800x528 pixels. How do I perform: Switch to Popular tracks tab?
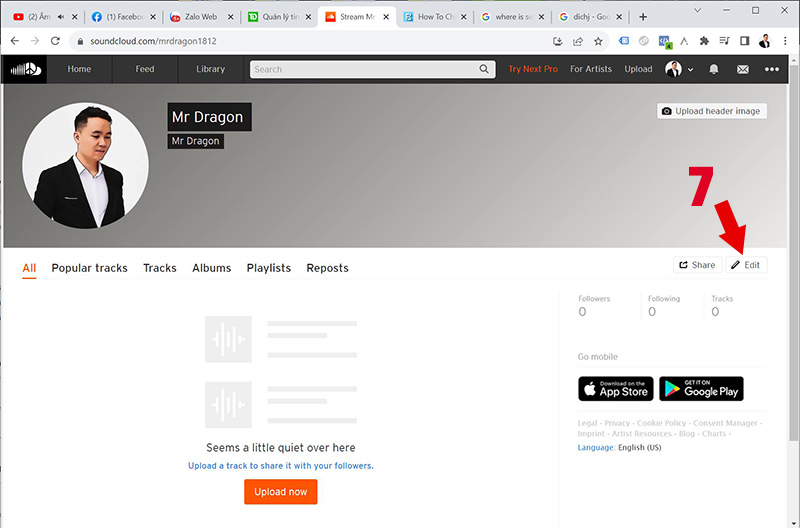point(89,268)
